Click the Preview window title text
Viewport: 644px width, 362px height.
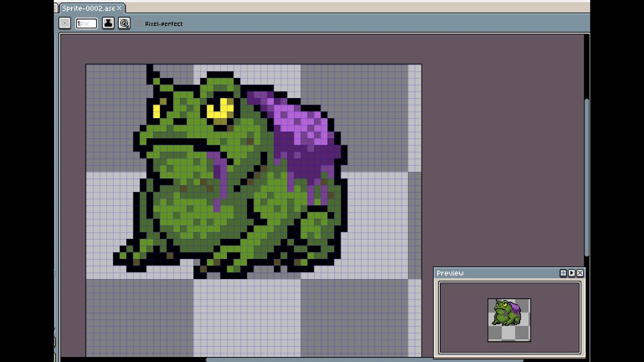point(450,273)
